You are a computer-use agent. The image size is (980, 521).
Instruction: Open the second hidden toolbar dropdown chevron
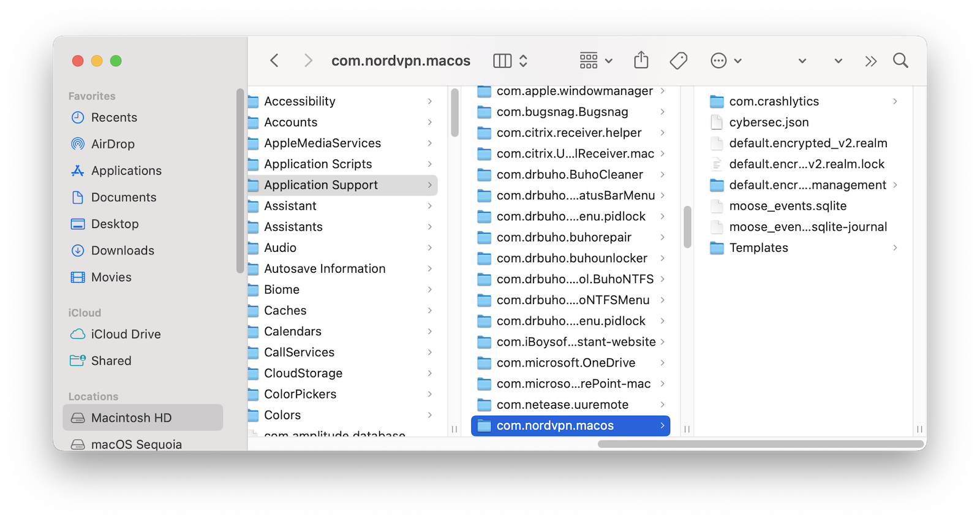[x=839, y=61]
